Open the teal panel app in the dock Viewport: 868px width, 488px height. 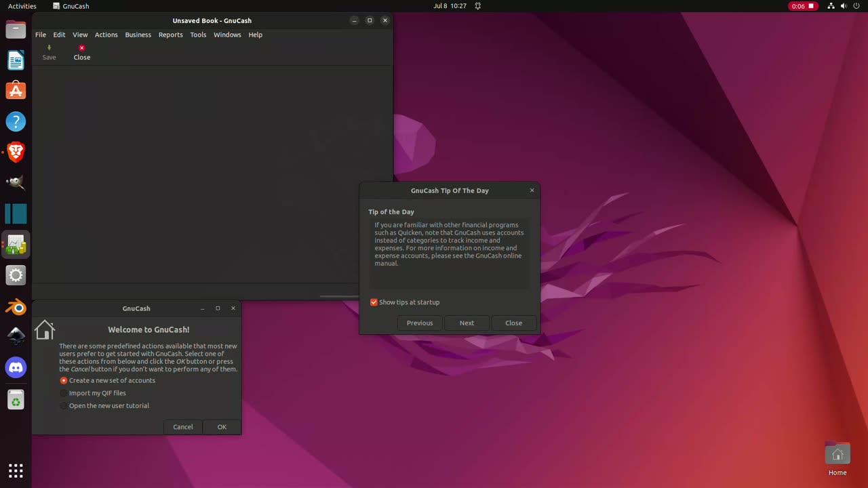tap(16, 214)
